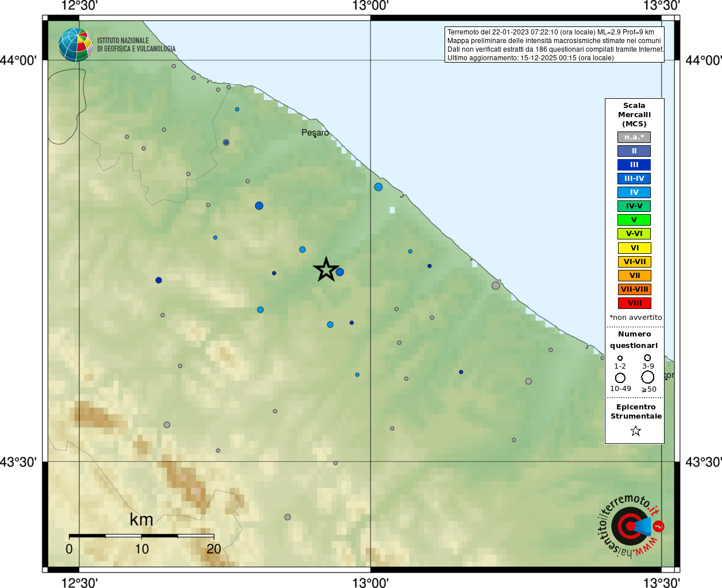Screen dimensions: 722x588
Task: Click the 3-9 questionnaires circle symbol
Action: point(647,358)
